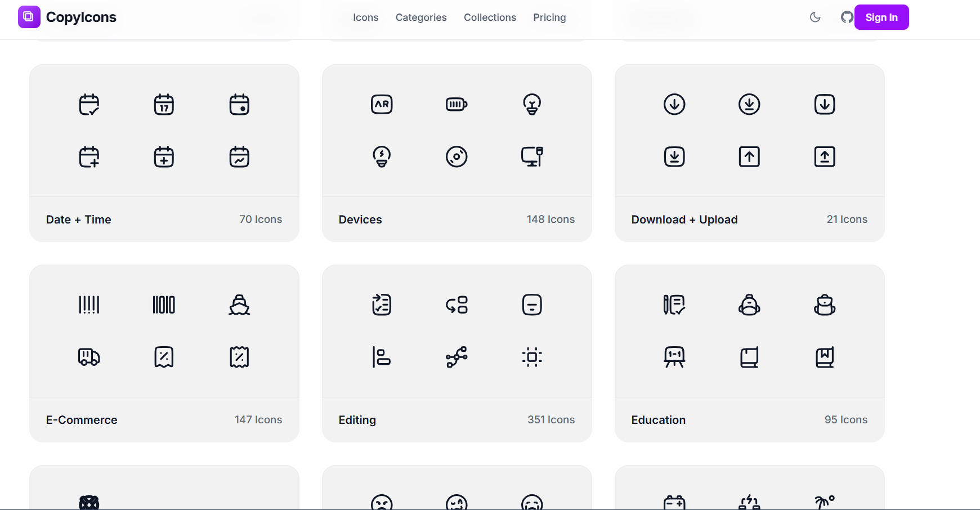Click the 147 Icons count label

[258, 420]
